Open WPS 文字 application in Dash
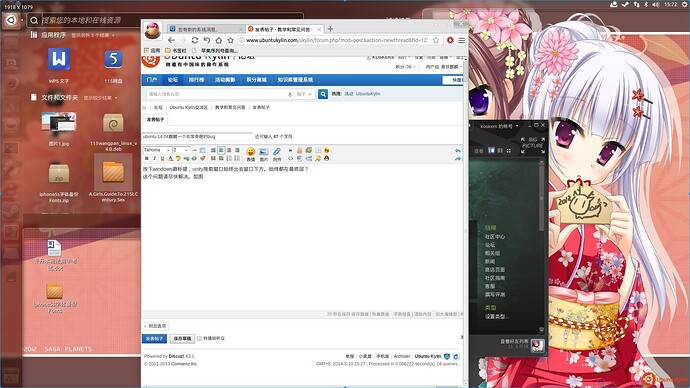This screenshot has width=690, height=388. click(59, 65)
